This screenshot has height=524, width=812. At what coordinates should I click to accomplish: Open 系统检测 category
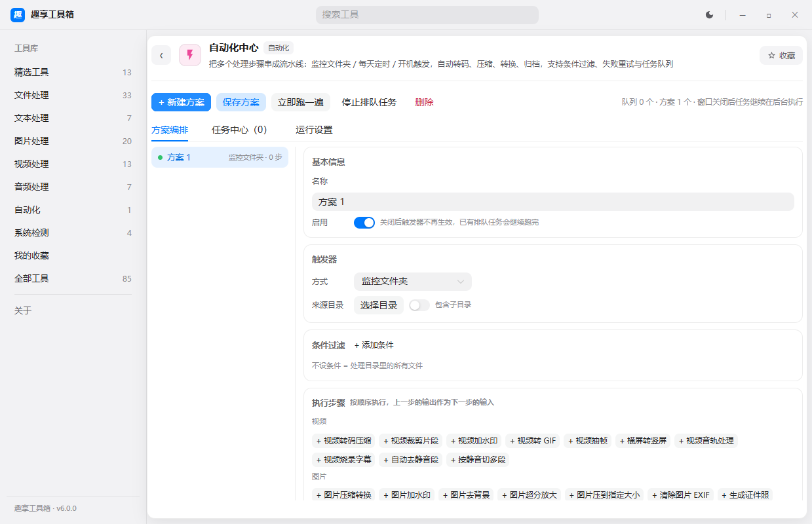(73, 233)
